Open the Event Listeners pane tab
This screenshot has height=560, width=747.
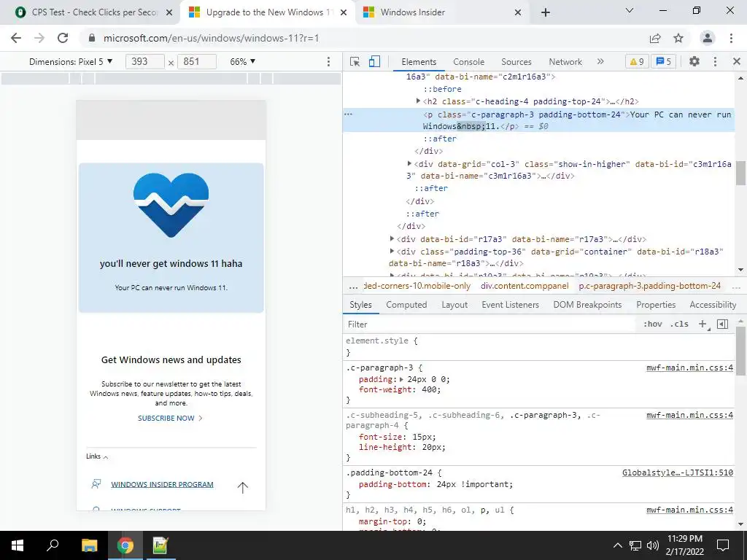click(x=510, y=305)
